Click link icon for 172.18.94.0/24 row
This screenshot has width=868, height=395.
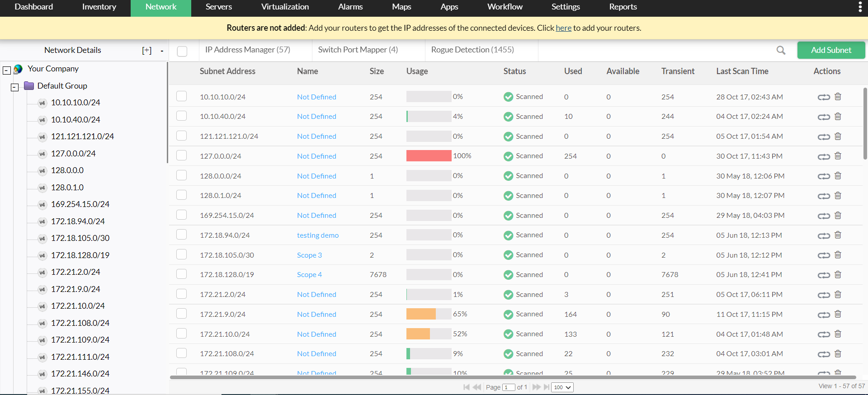coord(824,235)
